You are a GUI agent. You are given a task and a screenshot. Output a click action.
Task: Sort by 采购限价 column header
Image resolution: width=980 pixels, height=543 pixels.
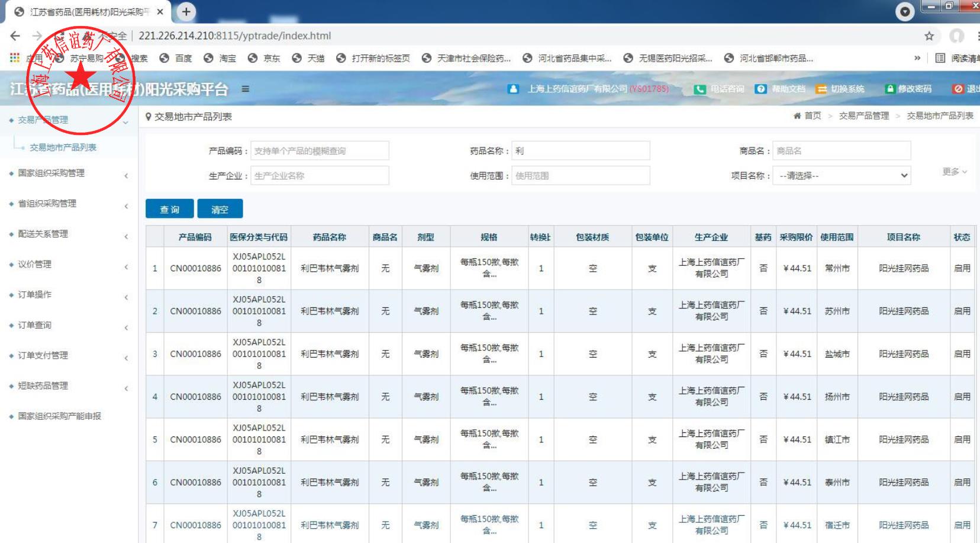pyautogui.click(x=796, y=237)
